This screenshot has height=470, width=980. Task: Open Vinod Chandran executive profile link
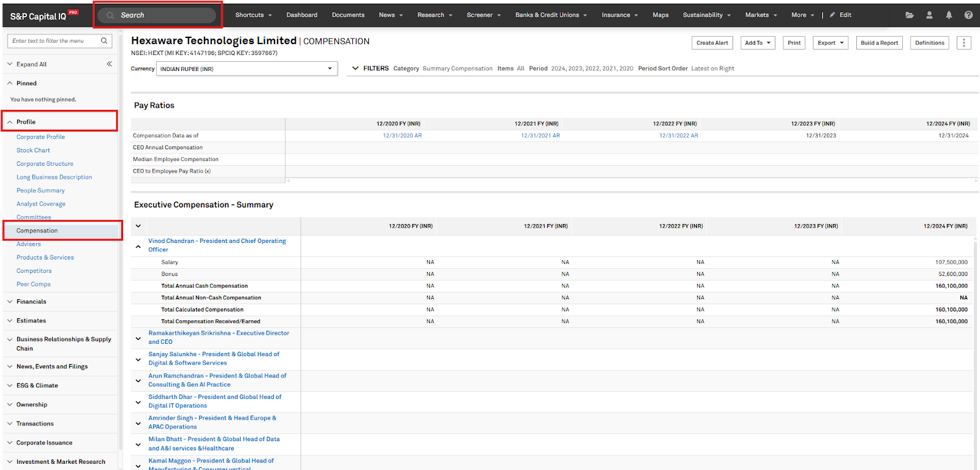[217, 245]
